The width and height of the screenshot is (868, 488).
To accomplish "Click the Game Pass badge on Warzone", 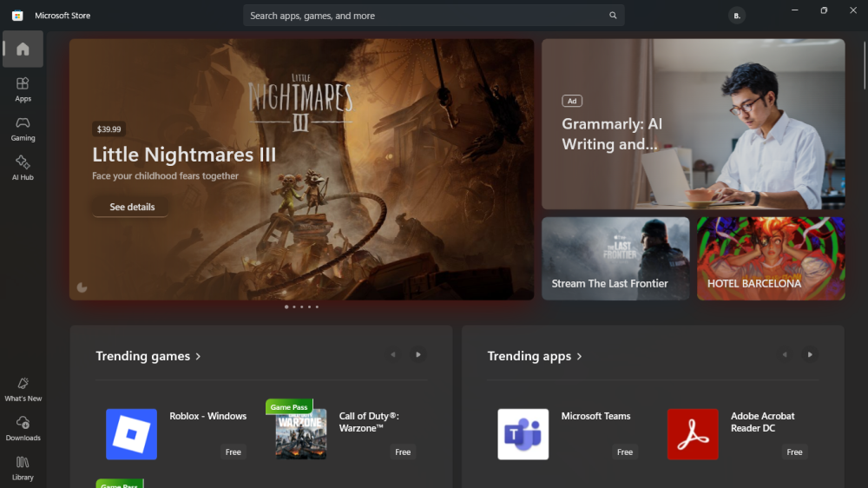I will click(x=289, y=406).
